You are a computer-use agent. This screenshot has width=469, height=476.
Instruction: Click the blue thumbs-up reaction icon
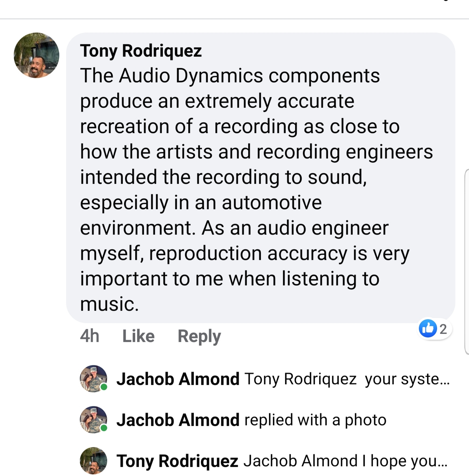[x=427, y=328]
